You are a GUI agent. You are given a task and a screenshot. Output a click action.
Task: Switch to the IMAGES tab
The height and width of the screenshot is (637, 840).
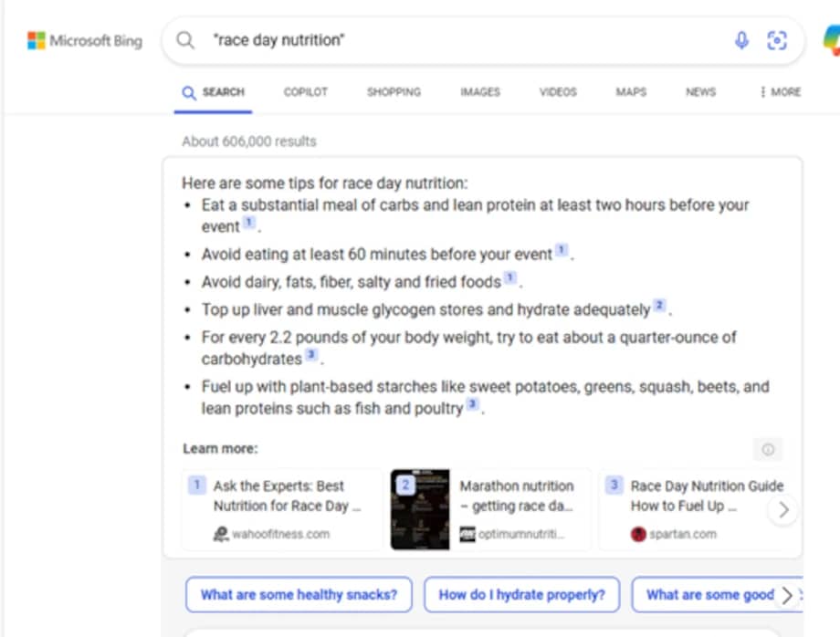click(480, 92)
